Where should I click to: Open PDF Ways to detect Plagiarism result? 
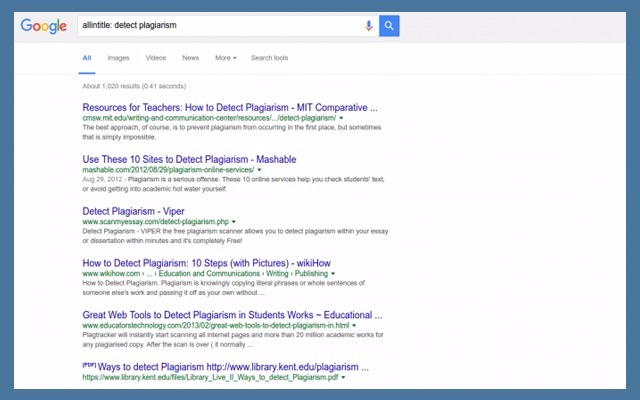[x=233, y=367]
